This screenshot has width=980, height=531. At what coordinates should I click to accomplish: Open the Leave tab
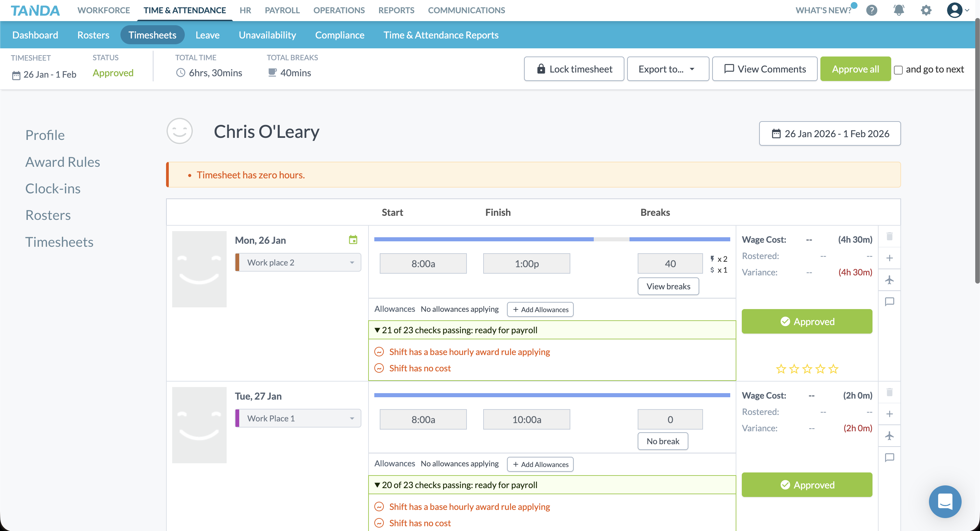pyautogui.click(x=207, y=35)
